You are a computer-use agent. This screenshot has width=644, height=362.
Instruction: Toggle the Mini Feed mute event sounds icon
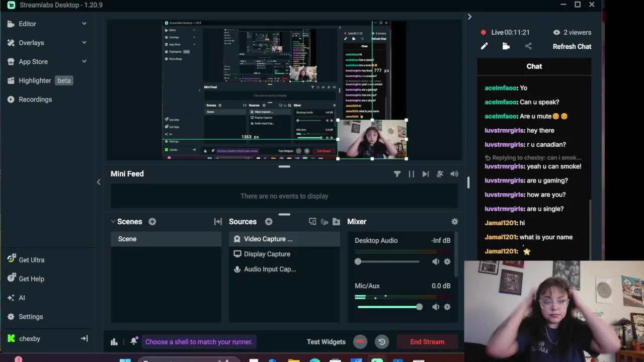pyautogui.click(x=440, y=174)
